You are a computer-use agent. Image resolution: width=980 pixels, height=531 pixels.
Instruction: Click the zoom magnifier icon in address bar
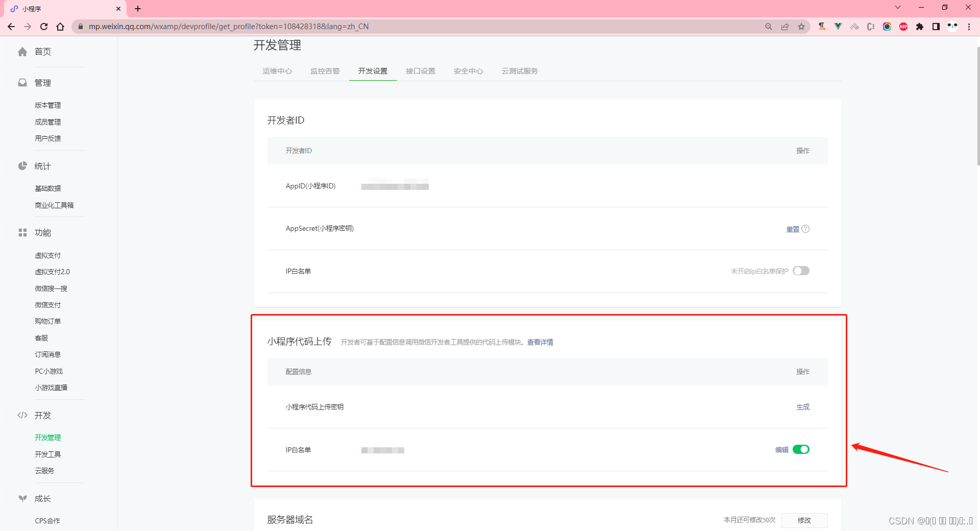click(x=769, y=27)
